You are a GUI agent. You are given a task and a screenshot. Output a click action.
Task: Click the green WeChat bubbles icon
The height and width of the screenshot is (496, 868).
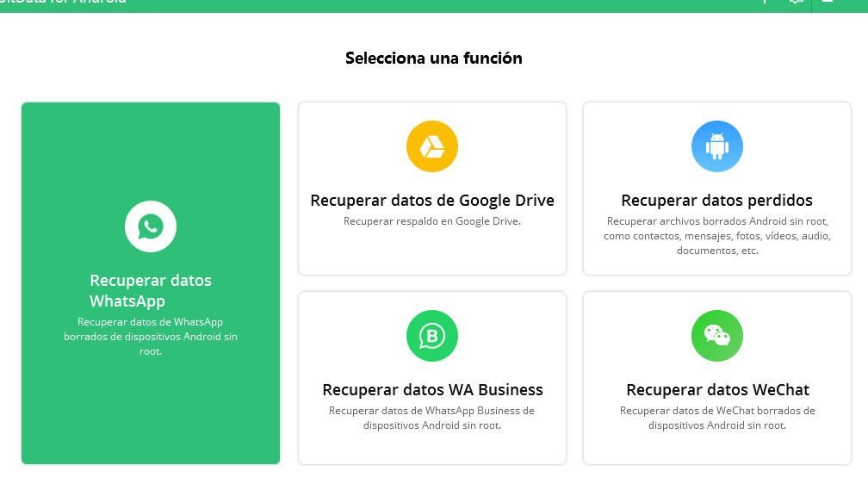pyautogui.click(x=716, y=335)
